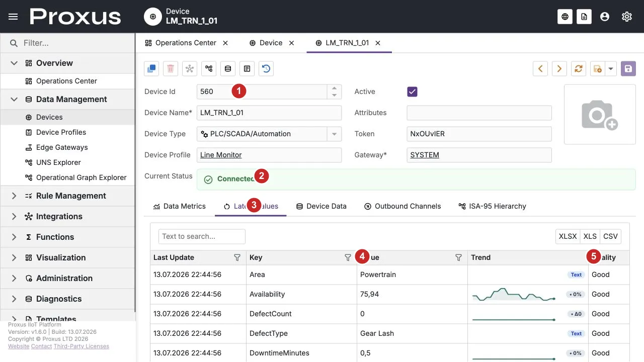Screen dimensions: 644x362
Task: Click the filter icon in Key column
Action: tap(348, 257)
